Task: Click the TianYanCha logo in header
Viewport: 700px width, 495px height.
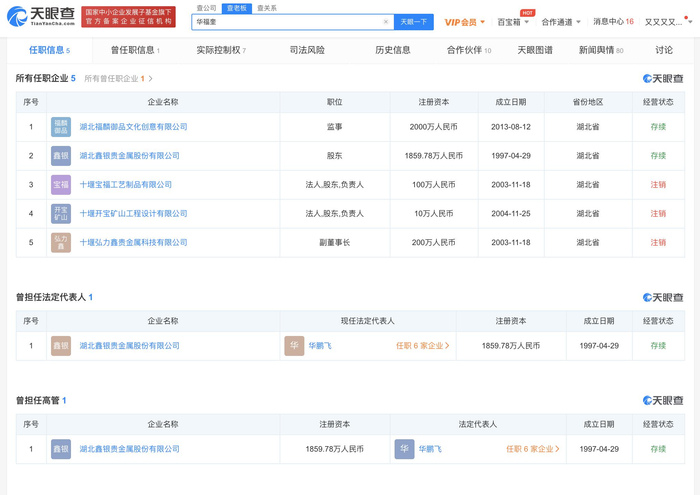Action: (x=41, y=17)
